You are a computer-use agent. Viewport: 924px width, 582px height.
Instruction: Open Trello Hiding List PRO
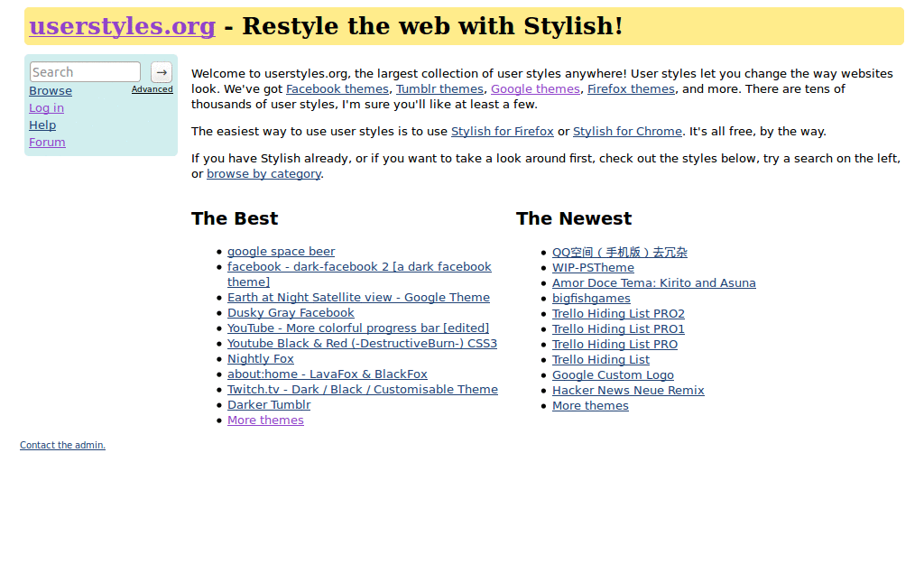(x=614, y=344)
